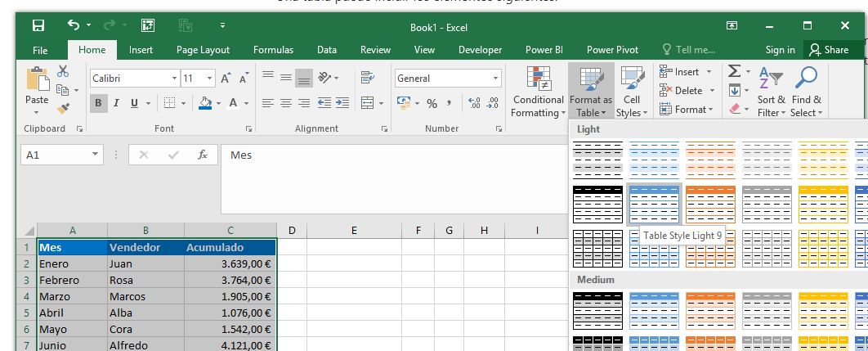Screen dimensions: 868x351
Task: Click the Fill down arrow icon
Action: click(x=735, y=90)
